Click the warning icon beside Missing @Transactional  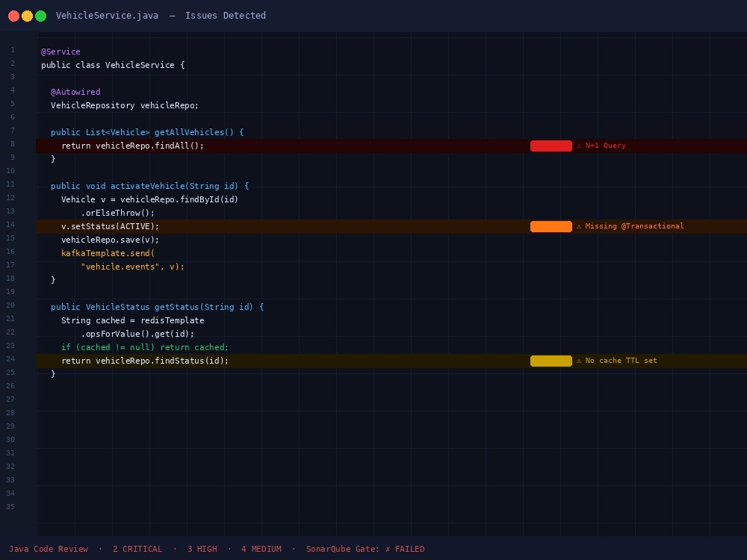(x=579, y=226)
